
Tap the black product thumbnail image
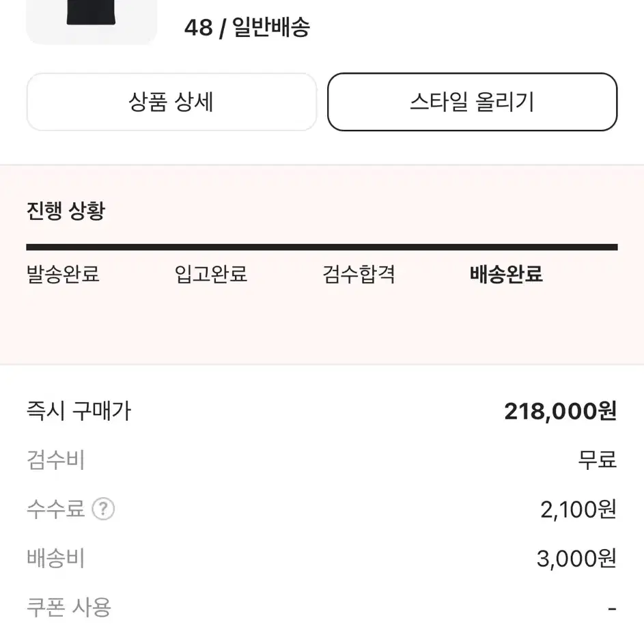(x=92, y=22)
